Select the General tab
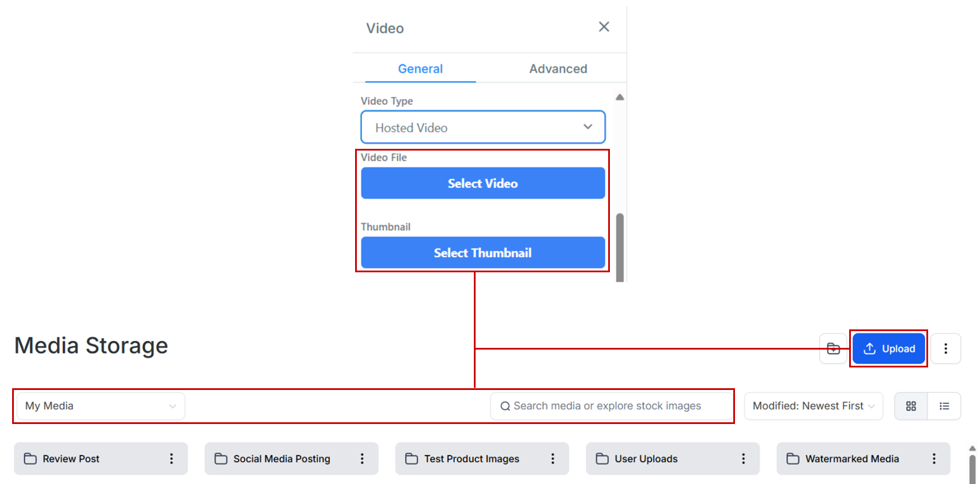The height and width of the screenshot is (484, 980). 420,69
